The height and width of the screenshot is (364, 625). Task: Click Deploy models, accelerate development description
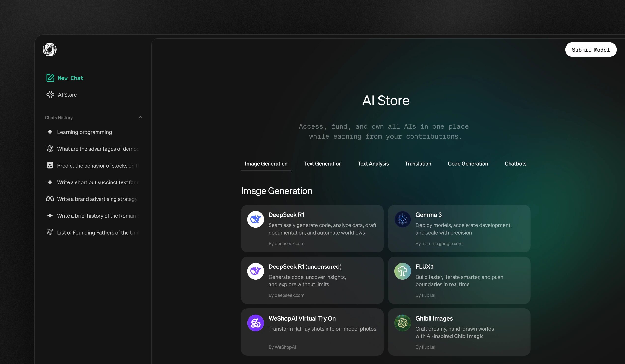pyautogui.click(x=463, y=229)
